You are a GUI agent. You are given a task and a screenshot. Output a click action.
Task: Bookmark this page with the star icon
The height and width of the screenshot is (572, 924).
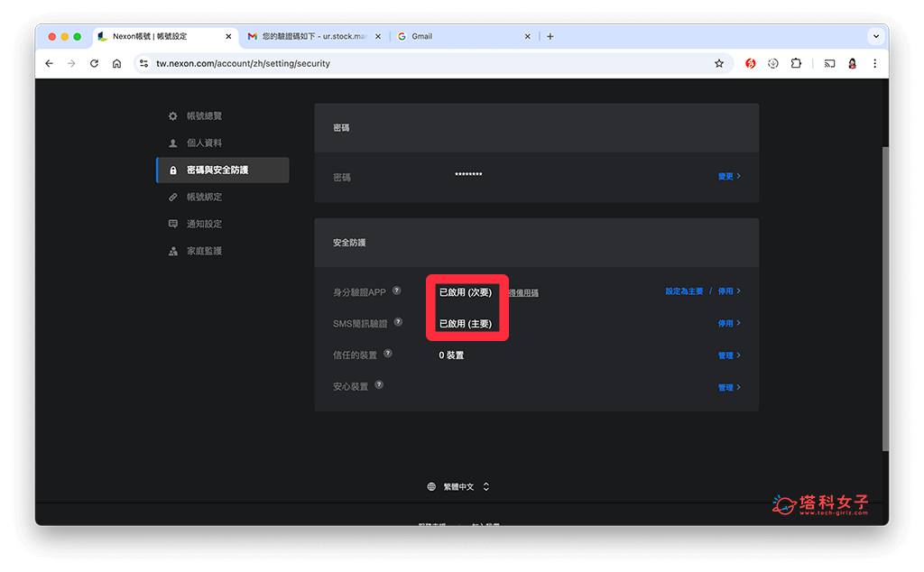[x=719, y=63]
